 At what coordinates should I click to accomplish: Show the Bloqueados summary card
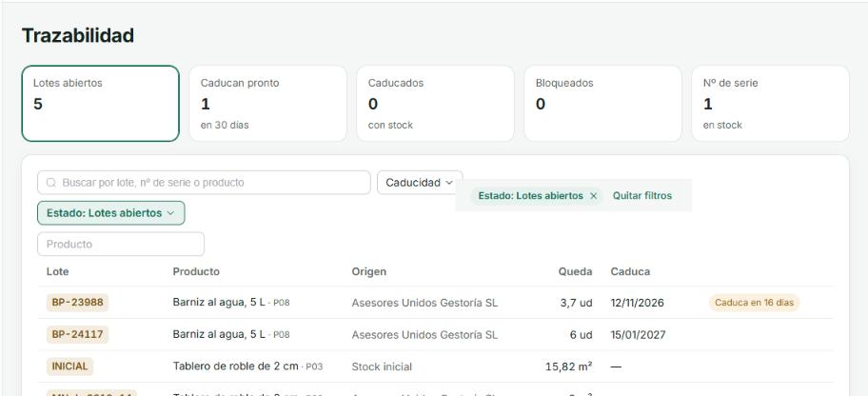click(x=602, y=104)
